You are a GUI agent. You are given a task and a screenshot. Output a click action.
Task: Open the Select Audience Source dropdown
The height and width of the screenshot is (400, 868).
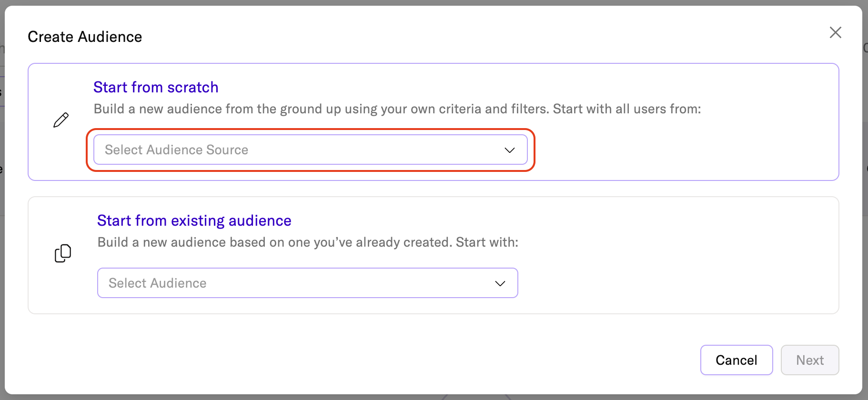pyautogui.click(x=310, y=150)
